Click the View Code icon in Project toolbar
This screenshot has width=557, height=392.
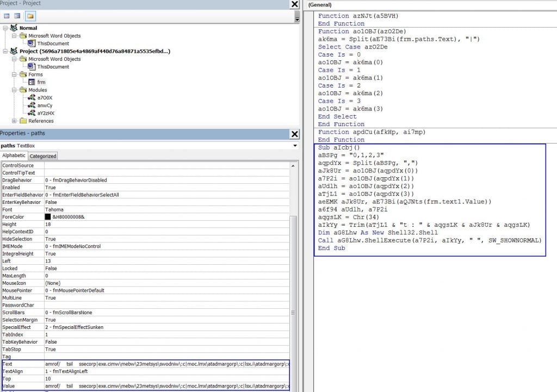coord(7,16)
